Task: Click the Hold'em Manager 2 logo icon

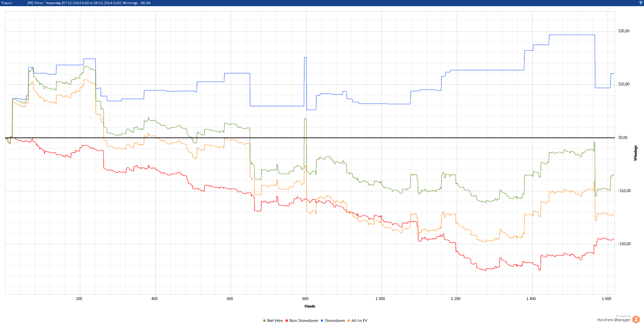Action: pyautogui.click(x=636, y=320)
